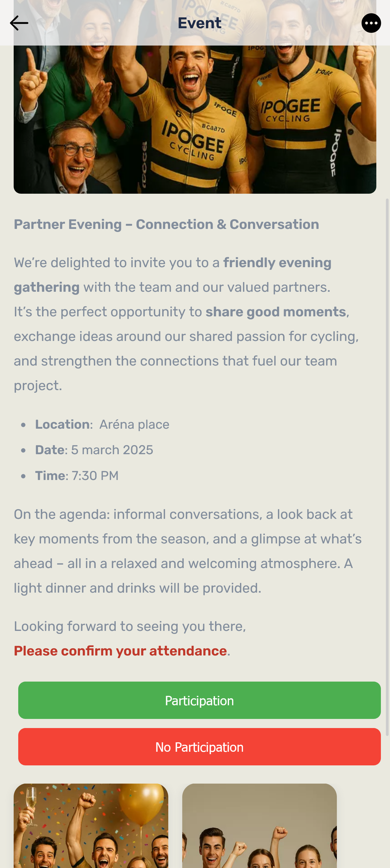Click the bold share good moments text
Viewport: 390px width, 868px height.
click(x=276, y=312)
